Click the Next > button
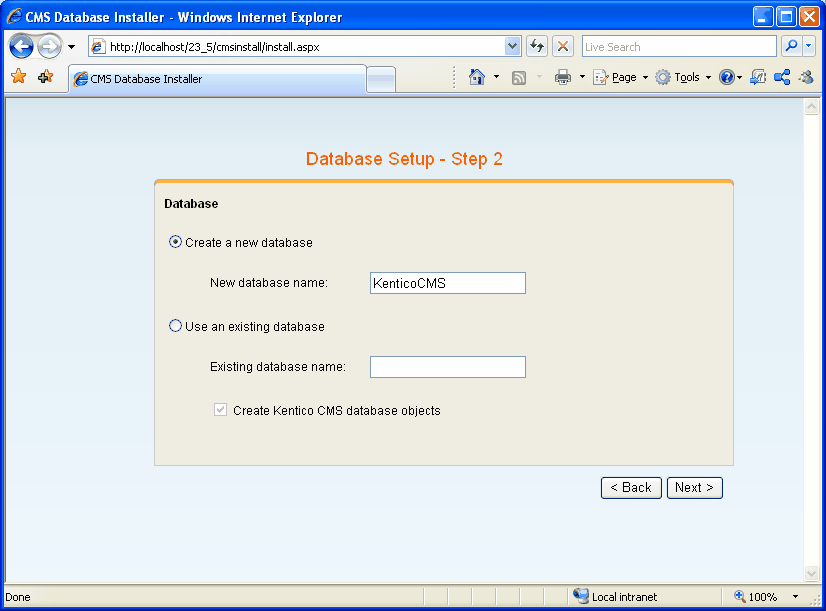 click(x=695, y=488)
